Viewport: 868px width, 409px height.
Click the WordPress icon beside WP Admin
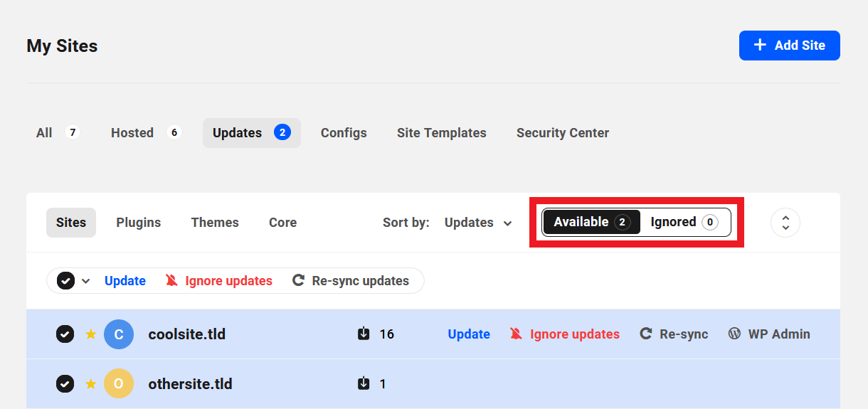tap(734, 334)
